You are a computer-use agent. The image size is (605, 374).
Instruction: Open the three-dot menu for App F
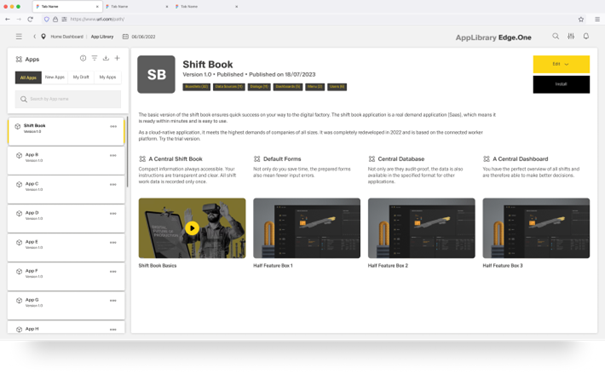click(x=113, y=271)
